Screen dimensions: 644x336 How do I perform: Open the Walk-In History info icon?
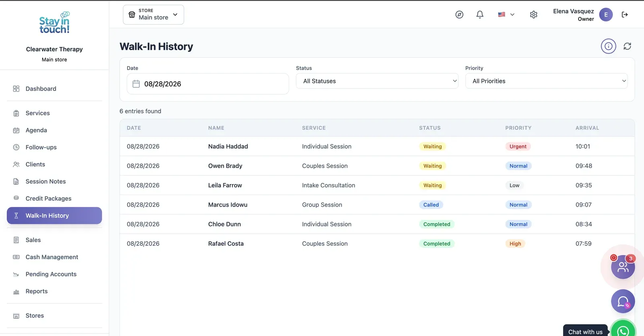(609, 46)
